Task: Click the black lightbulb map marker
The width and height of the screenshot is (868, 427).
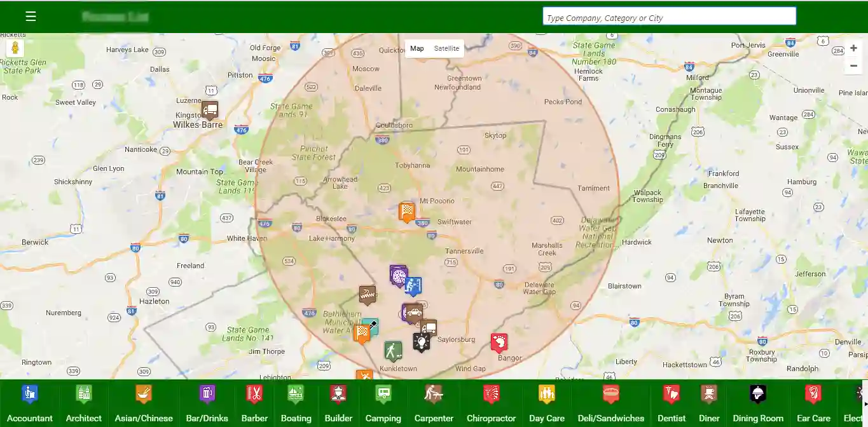Action: tap(421, 342)
